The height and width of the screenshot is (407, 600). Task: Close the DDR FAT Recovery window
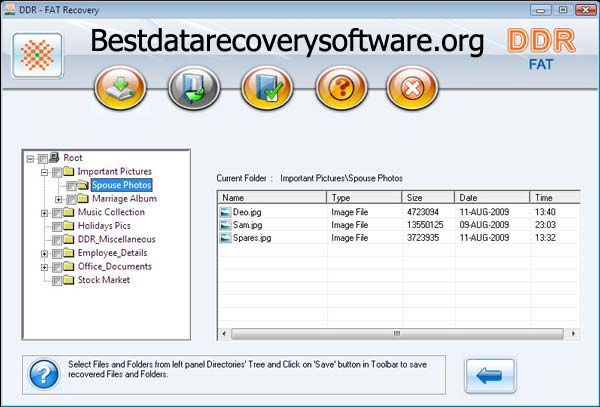click(586, 10)
